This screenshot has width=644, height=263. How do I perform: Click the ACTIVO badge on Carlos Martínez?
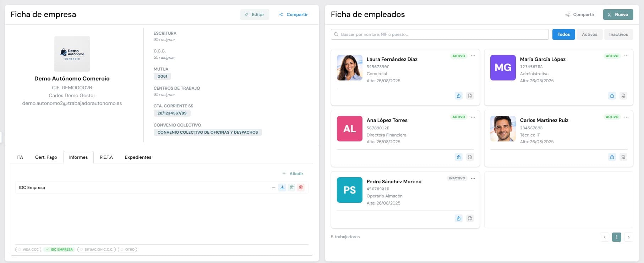point(612,117)
